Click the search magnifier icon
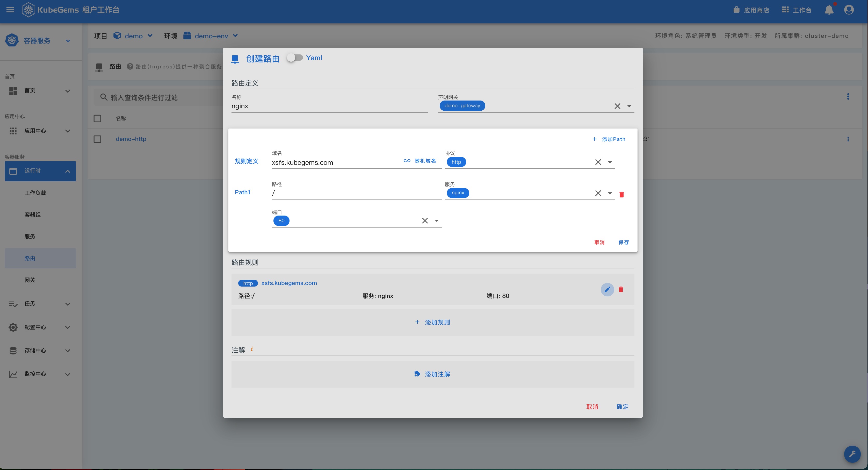This screenshot has width=868, height=470. point(104,97)
